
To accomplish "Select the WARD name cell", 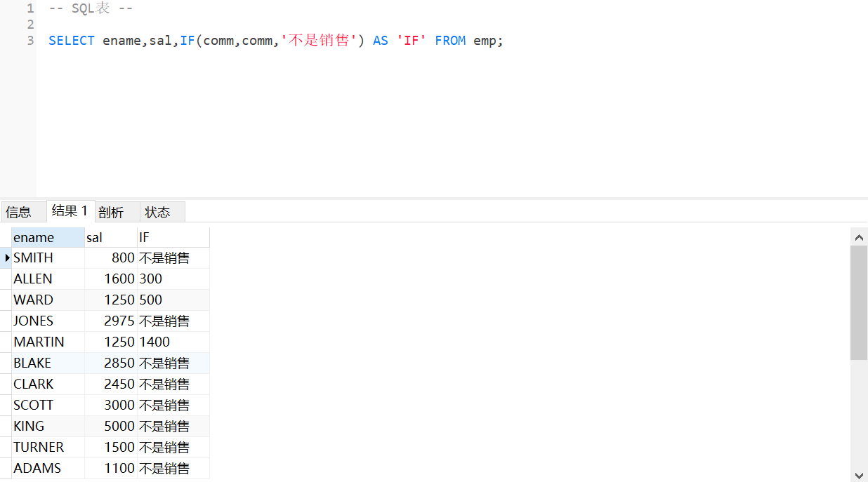I will [48, 300].
